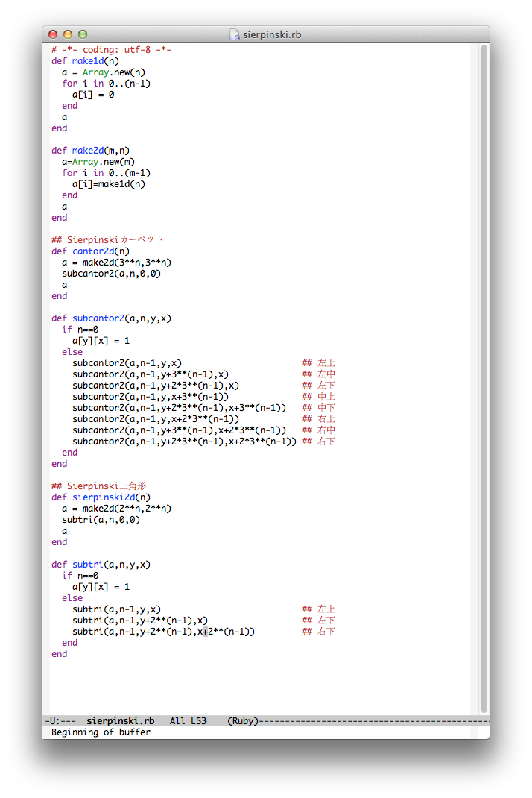Click the 'a[i]=make1d(n)' line

click(108, 184)
